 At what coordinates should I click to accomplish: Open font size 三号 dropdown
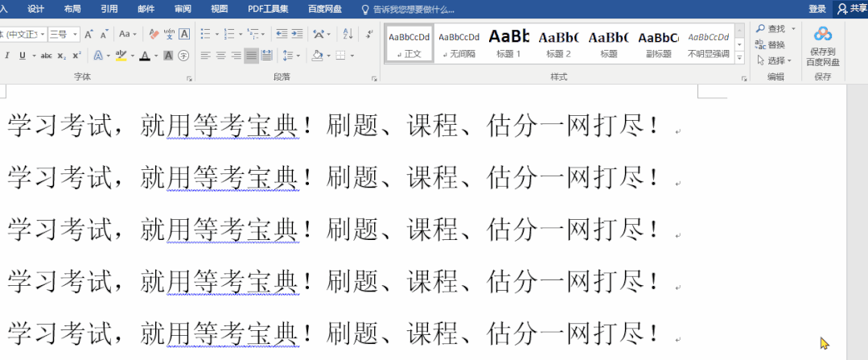pos(76,35)
